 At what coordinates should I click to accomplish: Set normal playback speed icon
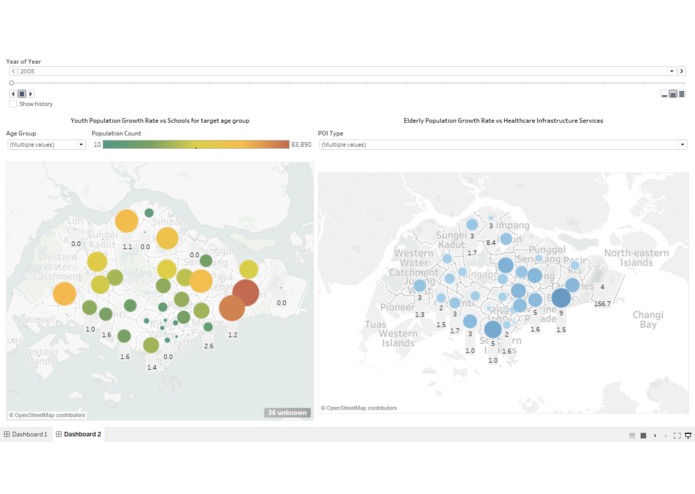[673, 94]
